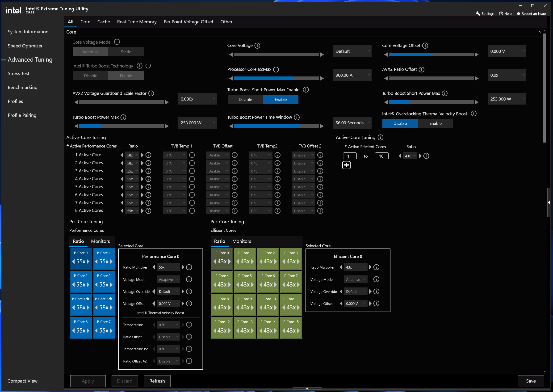Click efficient cores range start field
This screenshot has height=392, width=553.
tap(350, 156)
